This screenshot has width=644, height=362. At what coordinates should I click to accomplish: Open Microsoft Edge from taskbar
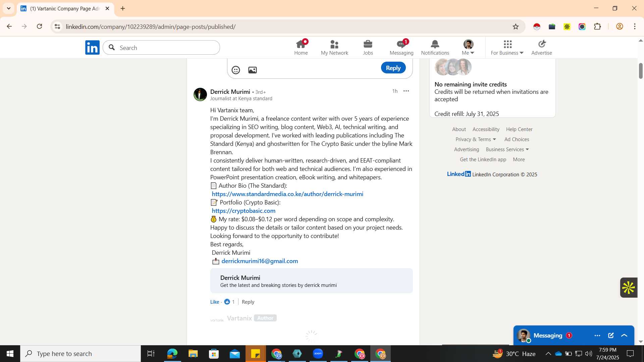click(x=172, y=354)
